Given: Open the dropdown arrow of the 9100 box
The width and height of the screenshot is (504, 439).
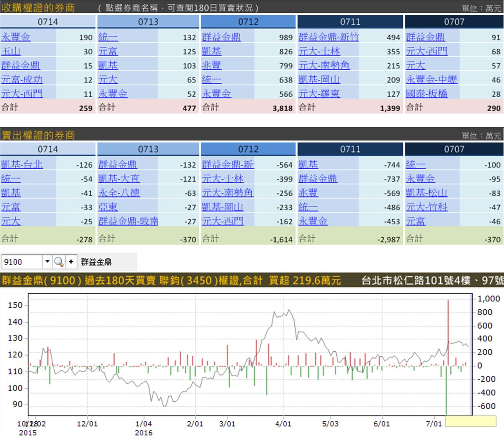Looking at the screenshot, I should 47,262.
